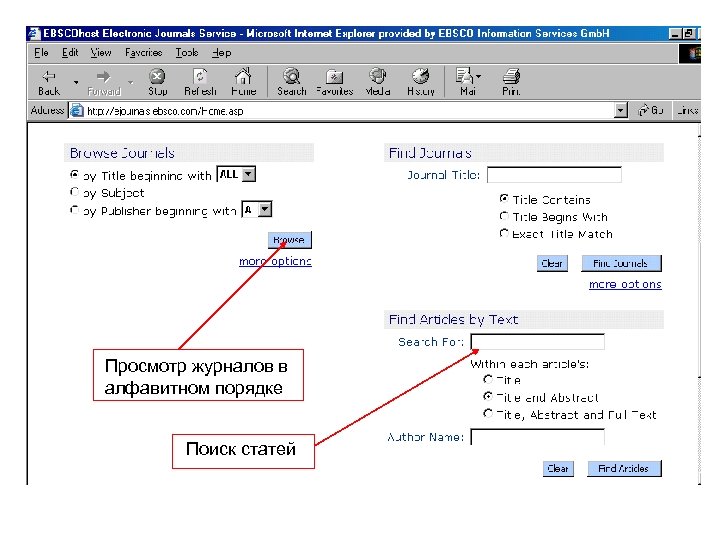Open the Favorites menu
720x540 pixels.
click(x=143, y=53)
